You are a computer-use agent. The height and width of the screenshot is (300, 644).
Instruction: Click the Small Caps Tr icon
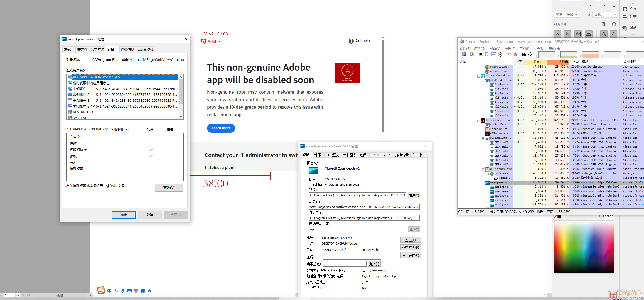[566, 6]
